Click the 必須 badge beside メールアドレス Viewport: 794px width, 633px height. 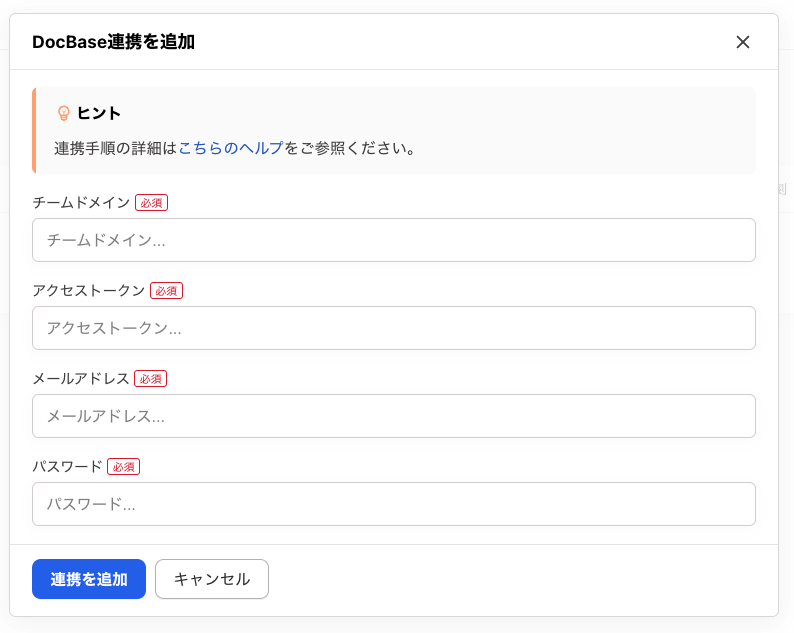[150, 379]
